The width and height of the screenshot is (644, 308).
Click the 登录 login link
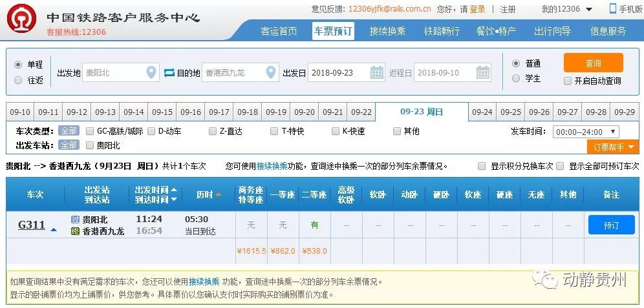pyautogui.click(x=477, y=9)
